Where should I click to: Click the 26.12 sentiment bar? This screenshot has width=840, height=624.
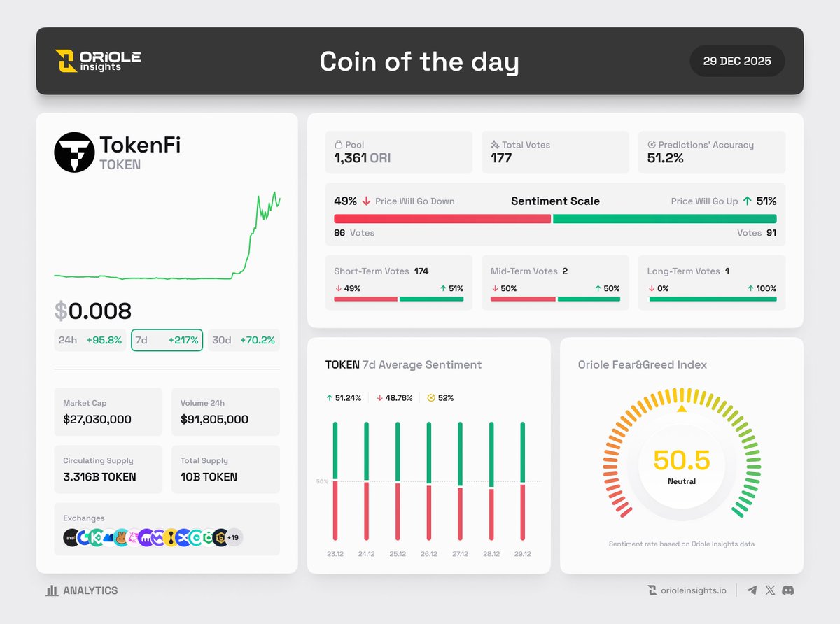429,481
